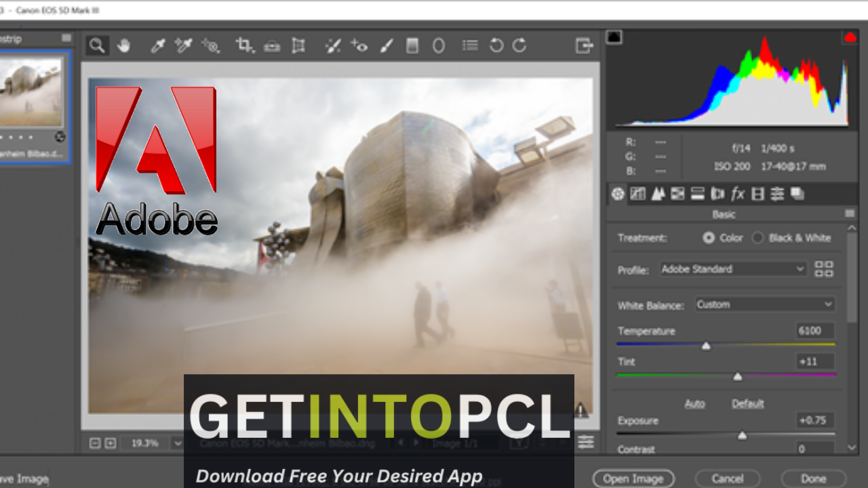Open the Filmstrip options menu
This screenshot has height=488, width=868.
[x=66, y=38]
